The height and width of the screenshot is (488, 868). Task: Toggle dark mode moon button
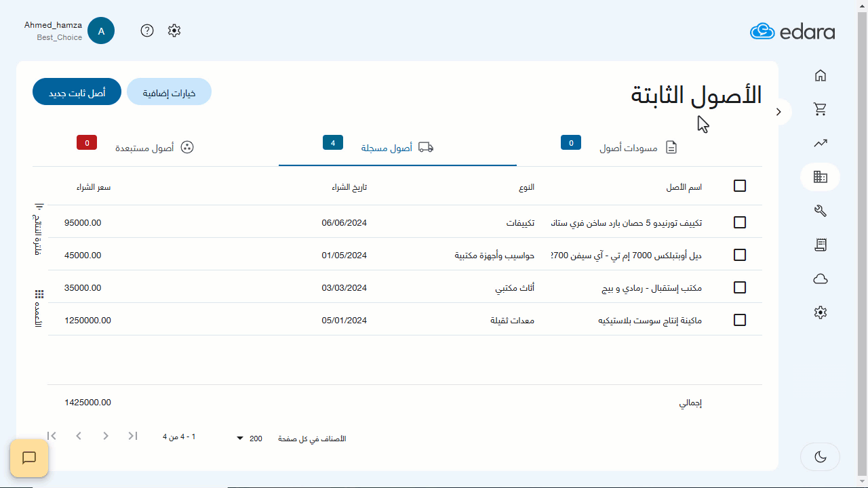point(820,457)
